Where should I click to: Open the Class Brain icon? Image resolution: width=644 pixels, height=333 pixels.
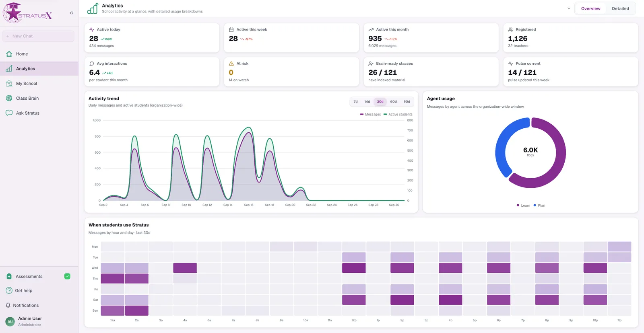(9, 98)
